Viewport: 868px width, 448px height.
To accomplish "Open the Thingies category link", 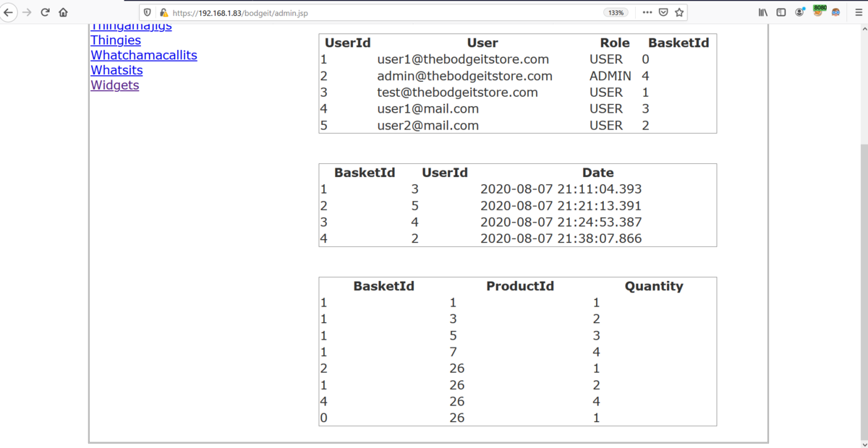I will [x=116, y=40].
